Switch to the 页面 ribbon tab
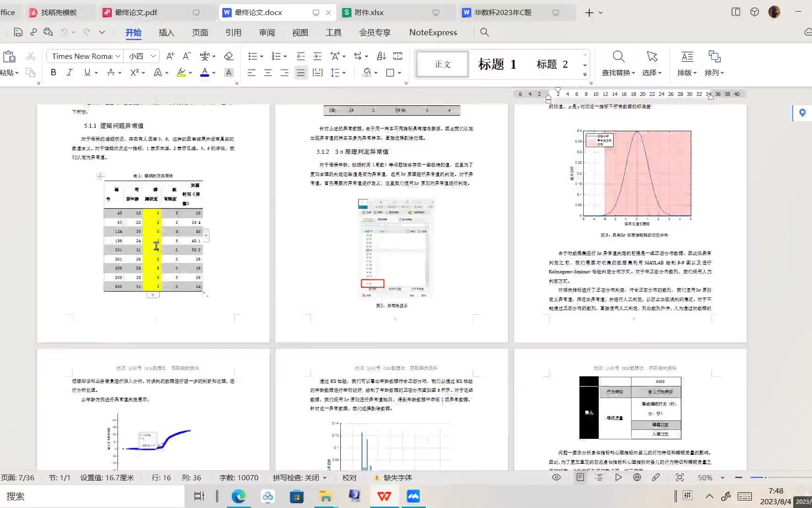The width and height of the screenshot is (812, 508). click(x=200, y=32)
